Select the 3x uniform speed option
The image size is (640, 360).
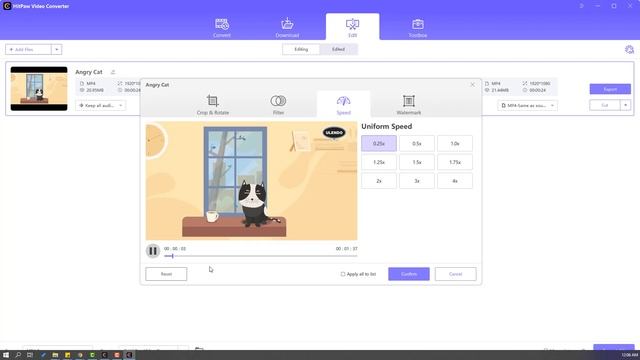(x=417, y=181)
